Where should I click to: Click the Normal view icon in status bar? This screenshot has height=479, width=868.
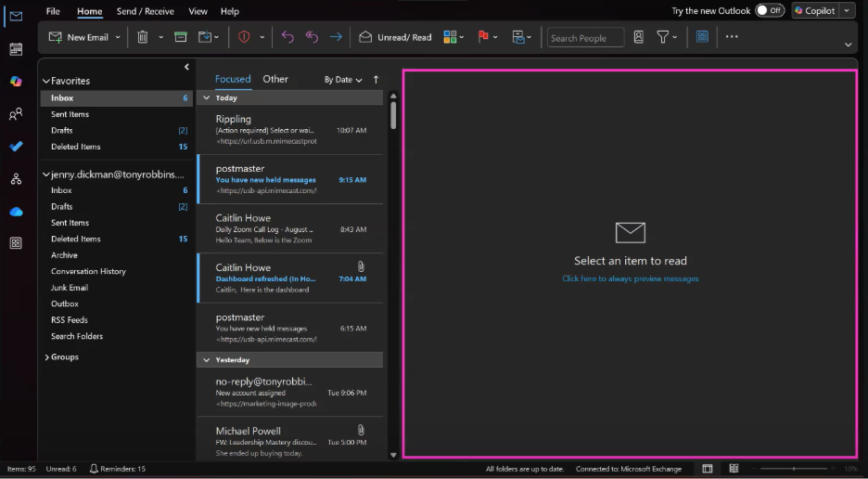click(x=708, y=469)
